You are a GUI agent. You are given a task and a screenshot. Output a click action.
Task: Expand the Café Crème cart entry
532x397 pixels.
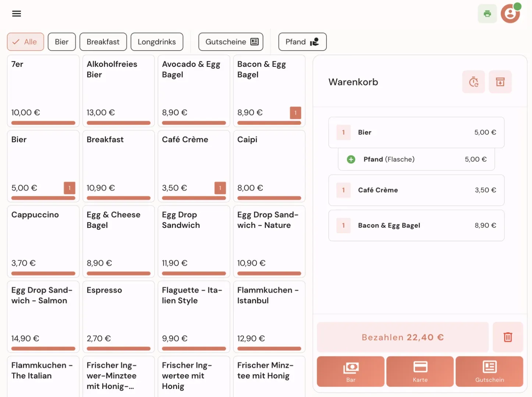(x=416, y=190)
